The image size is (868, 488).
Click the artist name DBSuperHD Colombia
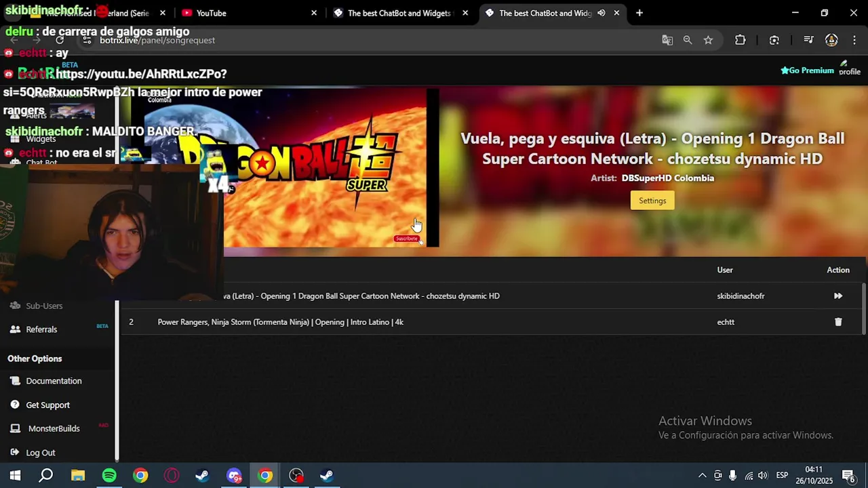pyautogui.click(x=668, y=178)
